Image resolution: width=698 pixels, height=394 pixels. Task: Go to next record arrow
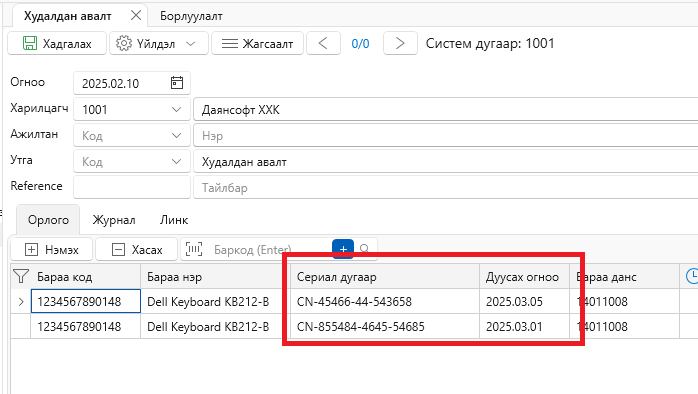(400, 43)
